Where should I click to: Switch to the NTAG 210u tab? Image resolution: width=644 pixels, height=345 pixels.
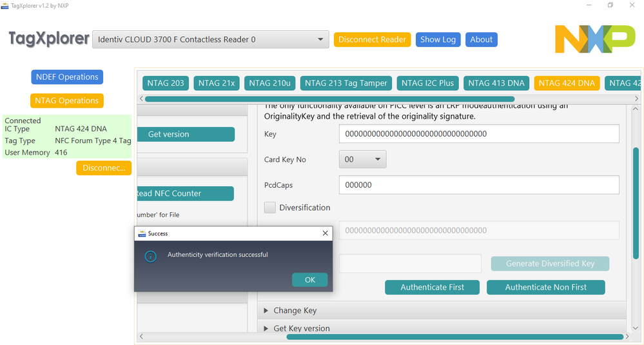tap(269, 83)
